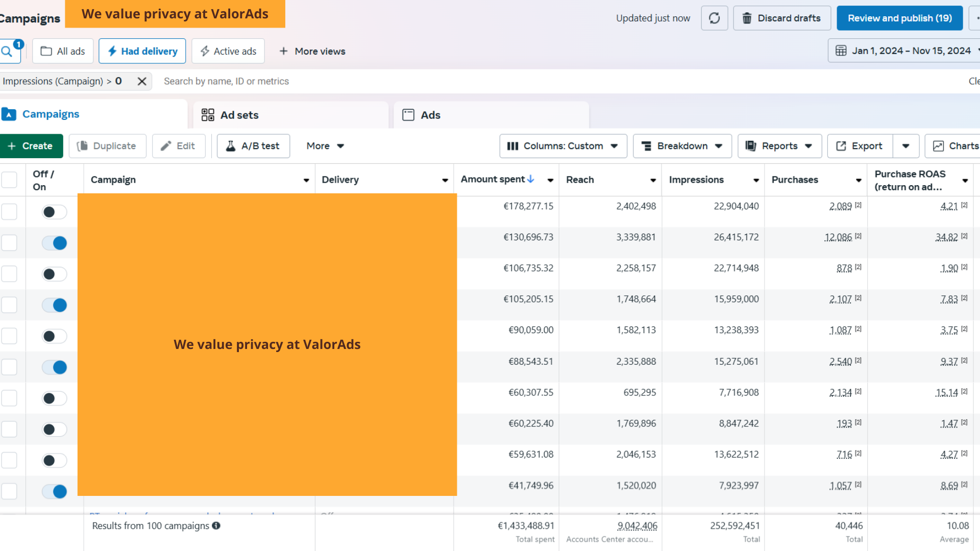Viewport: 980px width, 551px height.
Task: Click the Duplicate button
Action: pyautogui.click(x=107, y=146)
